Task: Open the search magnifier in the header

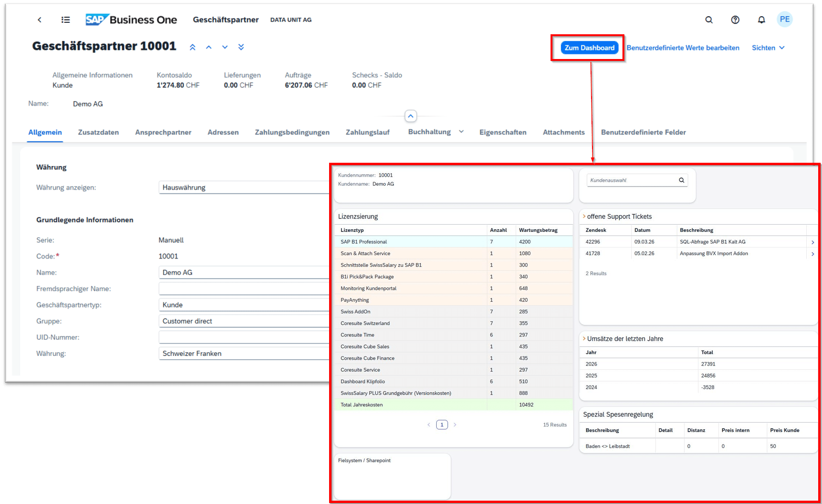Action: [x=709, y=20]
